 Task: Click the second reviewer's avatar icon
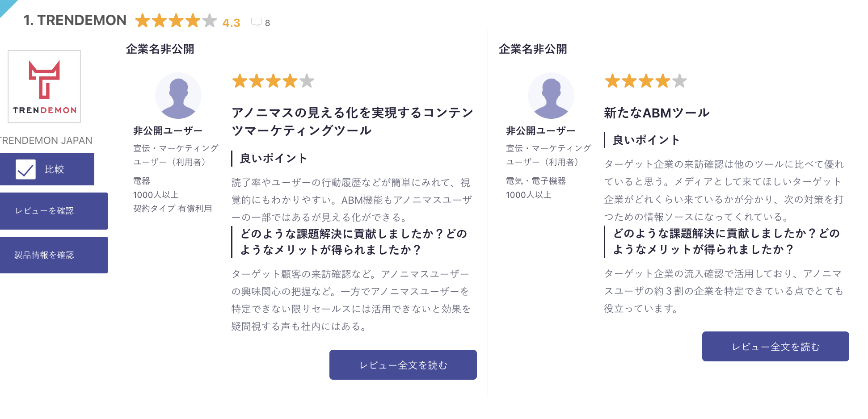pyautogui.click(x=551, y=96)
